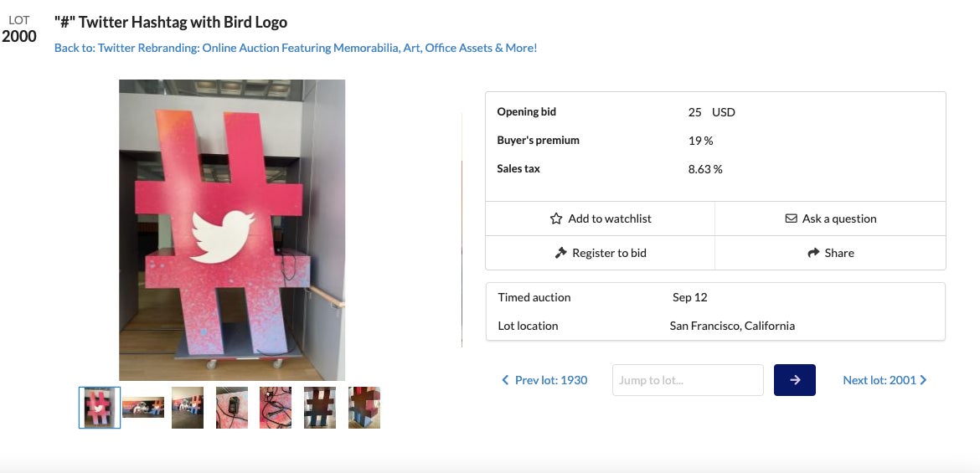980x473 pixels.
Task: Select the first hashtag thumbnail with the bird logo
Action: (100, 408)
